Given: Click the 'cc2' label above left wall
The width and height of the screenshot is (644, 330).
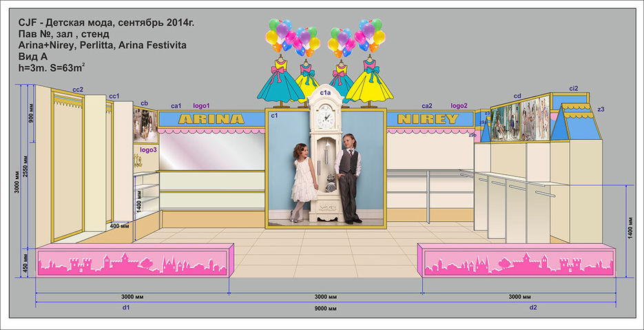Looking at the screenshot, I should pyautogui.click(x=78, y=90).
